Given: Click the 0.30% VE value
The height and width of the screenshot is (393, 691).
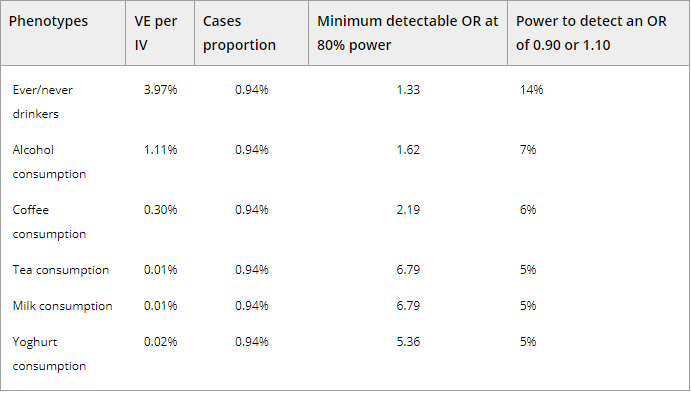Looking at the screenshot, I should 160,210.
